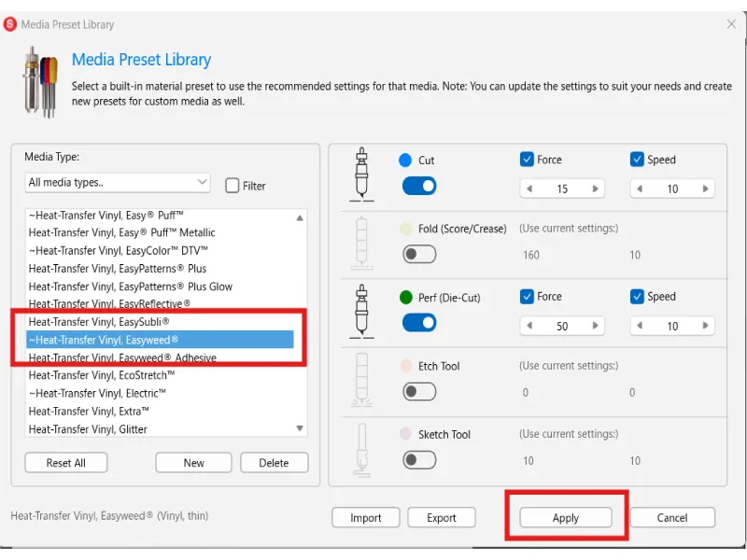Click the Perf (Die-Cut) blade icon
The image size is (747, 560).
point(359,310)
